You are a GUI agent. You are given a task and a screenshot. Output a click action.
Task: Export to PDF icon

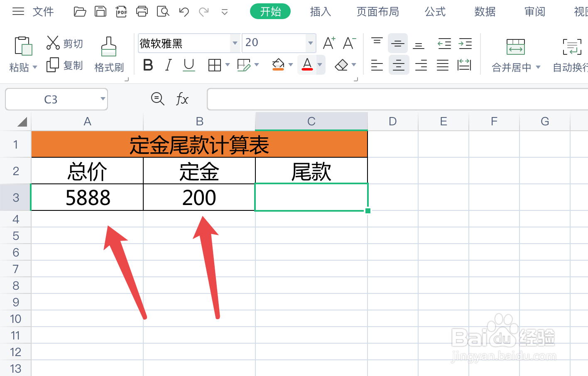point(121,12)
